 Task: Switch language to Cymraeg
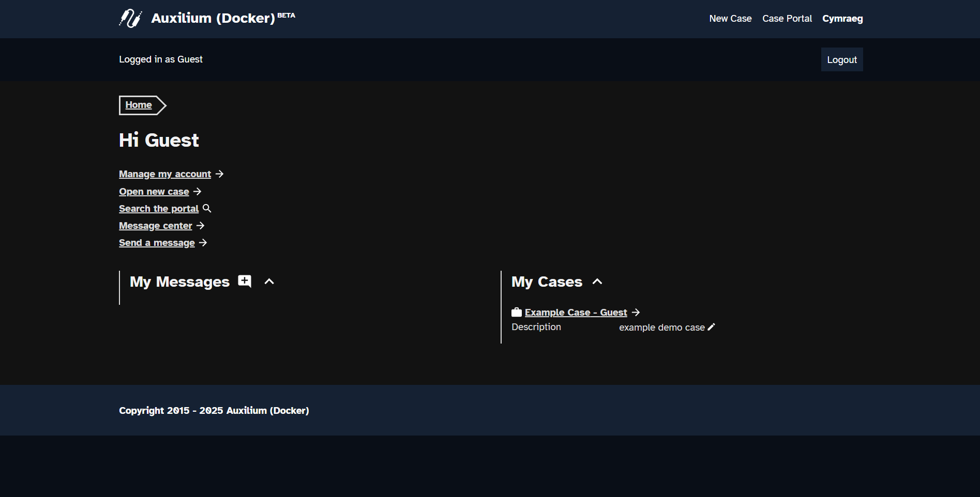click(842, 18)
